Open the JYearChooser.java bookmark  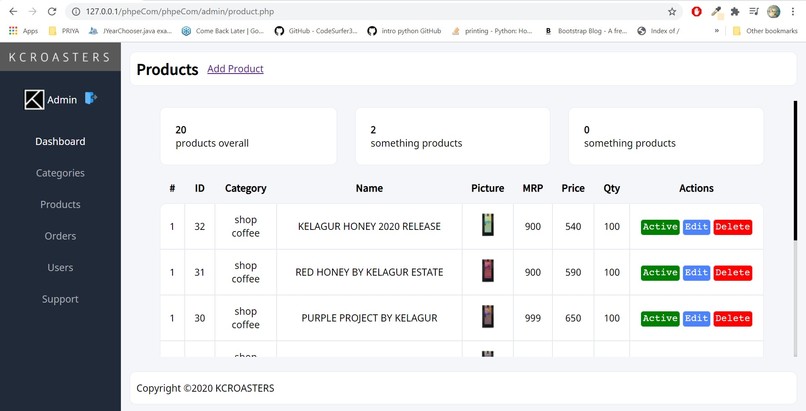point(130,31)
